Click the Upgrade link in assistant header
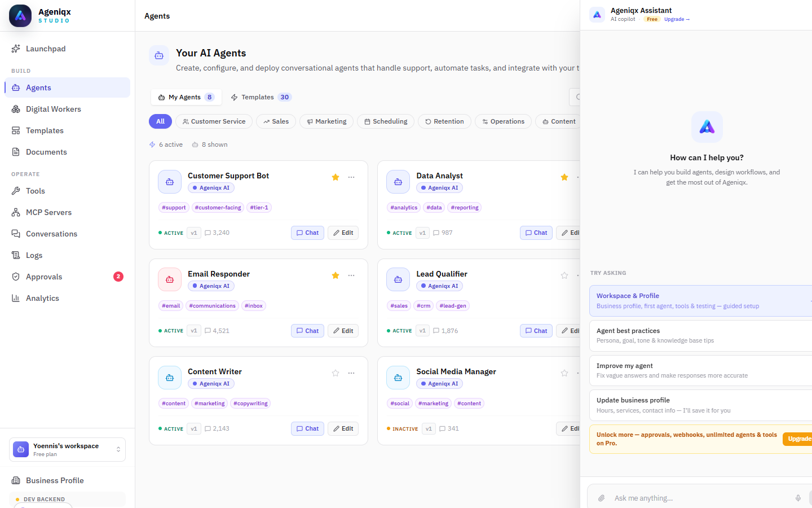812x508 pixels. point(677,19)
